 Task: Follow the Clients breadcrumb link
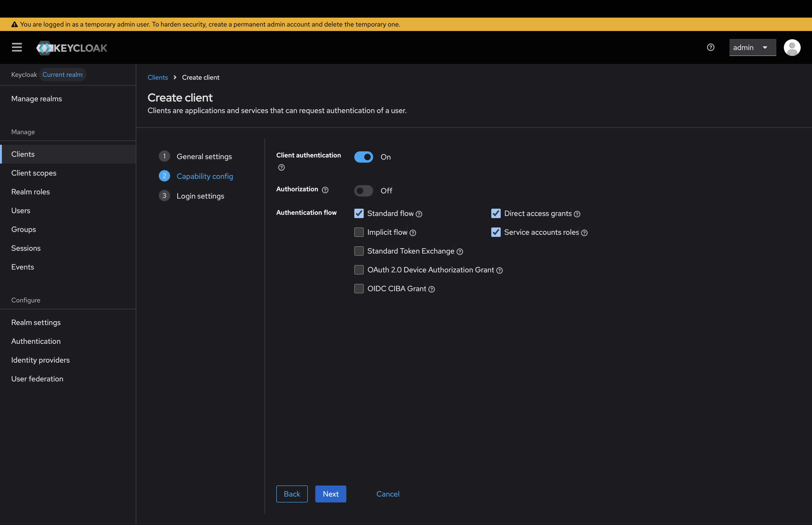point(158,77)
